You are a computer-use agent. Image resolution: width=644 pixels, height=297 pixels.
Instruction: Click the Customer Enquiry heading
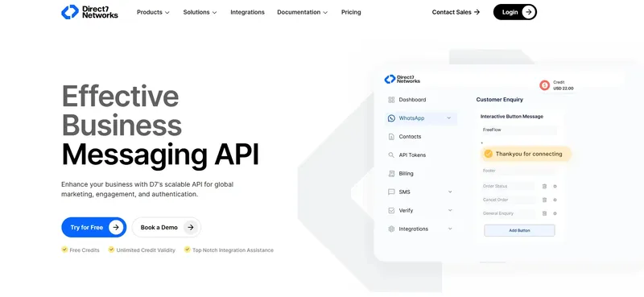499,100
